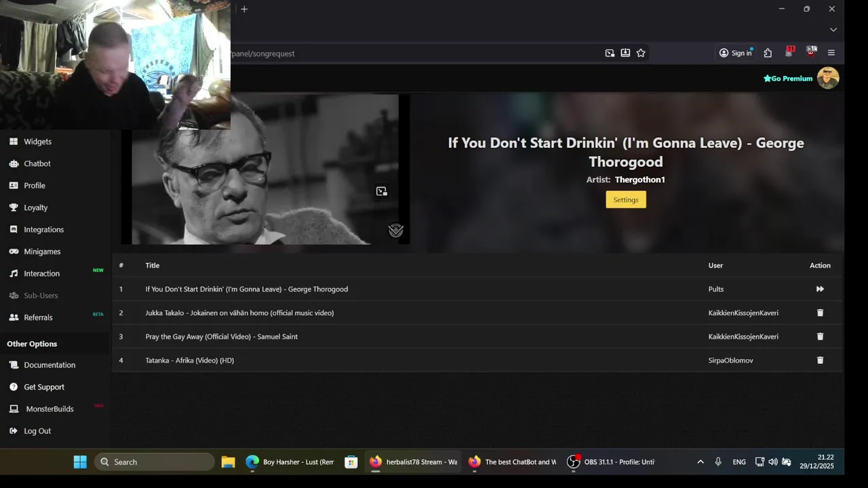The height and width of the screenshot is (488, 868).
Task: Click the Firefox Sign in button
Action: (736, 53)
